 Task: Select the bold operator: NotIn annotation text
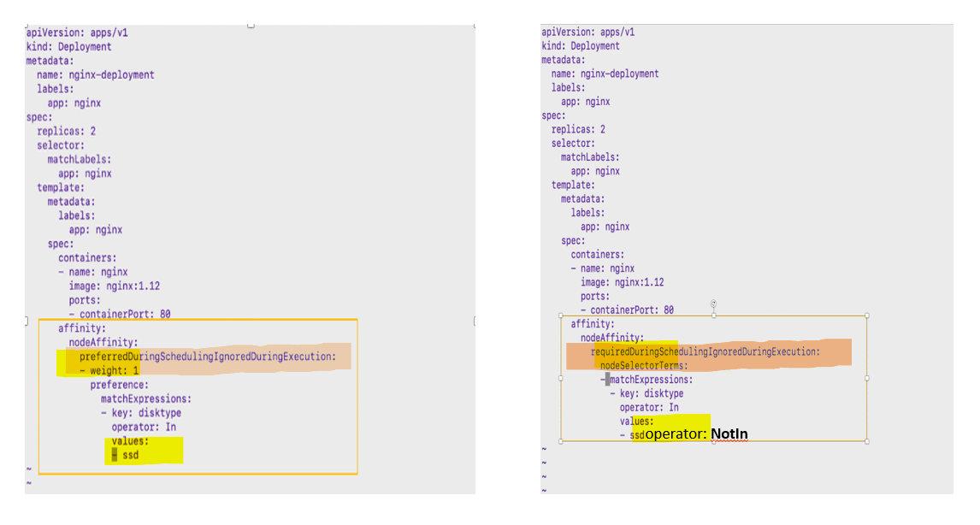696,433
